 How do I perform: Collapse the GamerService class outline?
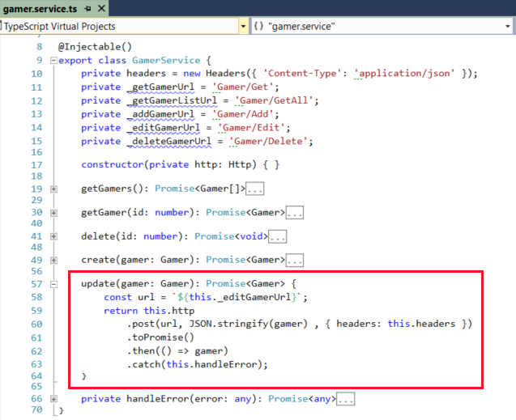click(x=53, y=61)
